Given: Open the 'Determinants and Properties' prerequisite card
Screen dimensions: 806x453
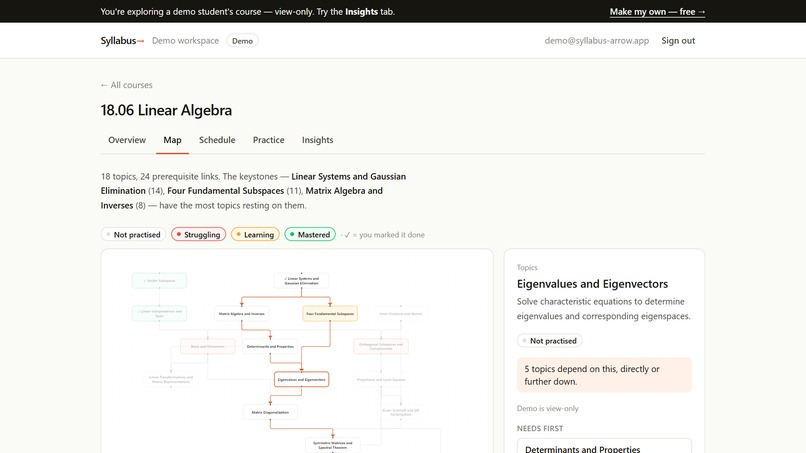Looking at the screenshot, I should 604,446.
